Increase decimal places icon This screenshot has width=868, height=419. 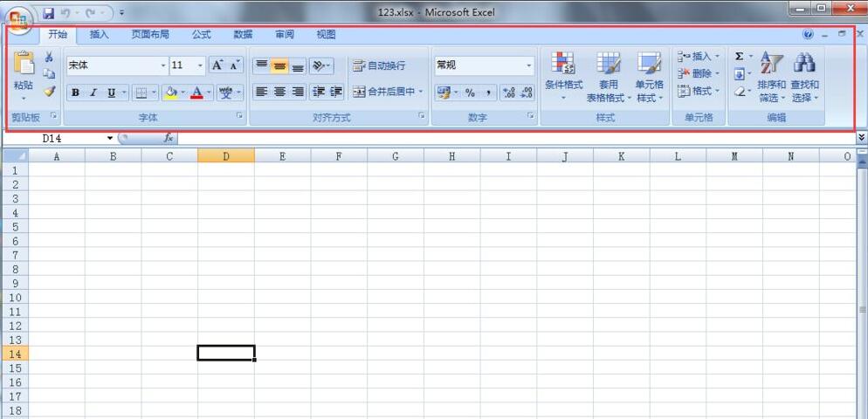point(509,93)
